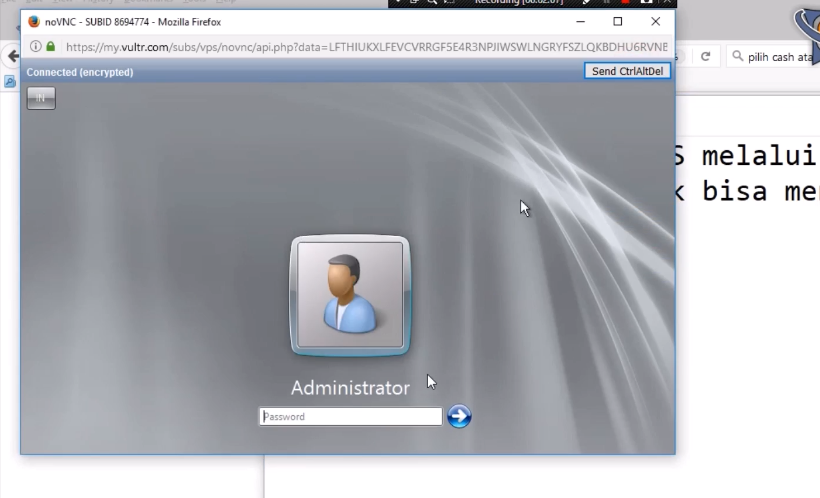Screen dimensions: 820x498
Task: Minimize the noVNC Firefox window
Action: click(580, 21)
